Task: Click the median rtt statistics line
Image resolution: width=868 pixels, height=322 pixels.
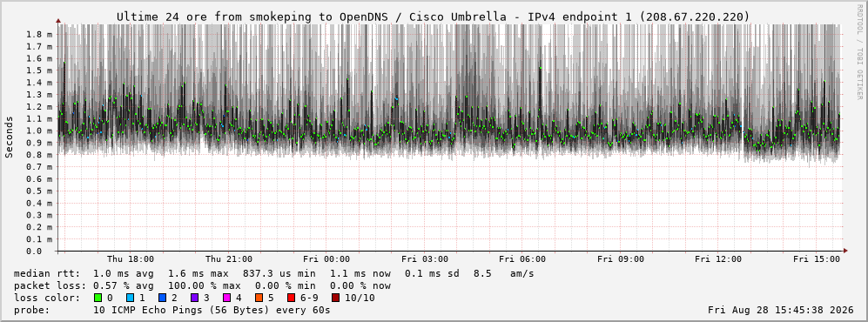Action: 274,274
